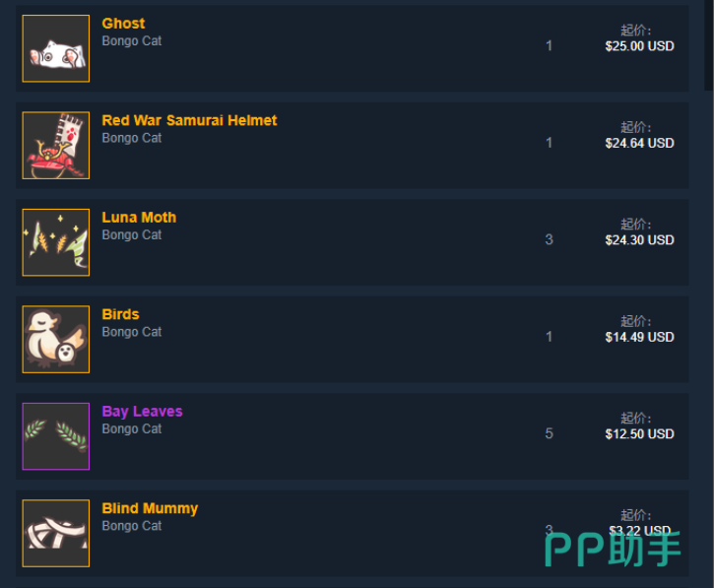This screenshot has height=588, width=714.
Task: Click the quantity 5 in Bay Leaves row
Action: point(550,433)
